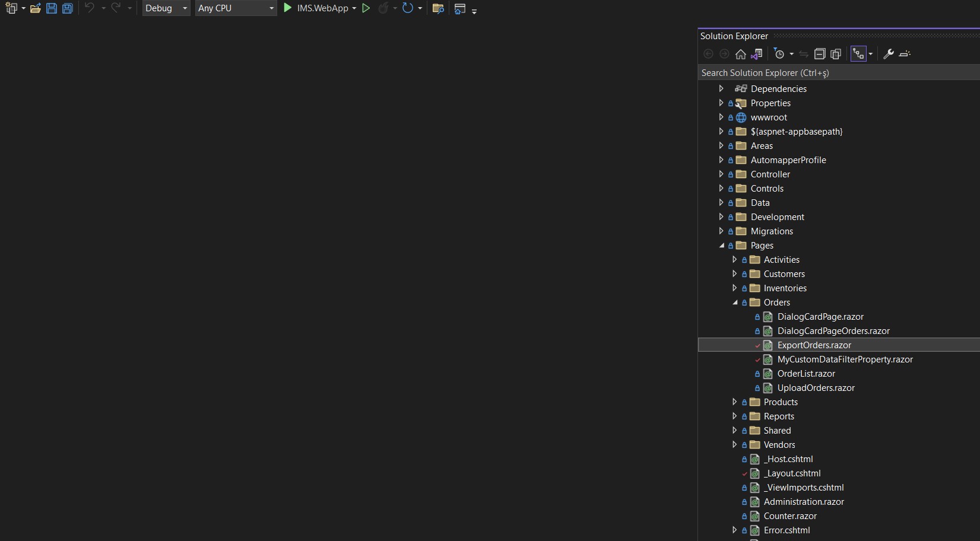Click the Redo arrow icon

[x=116, y=8]
